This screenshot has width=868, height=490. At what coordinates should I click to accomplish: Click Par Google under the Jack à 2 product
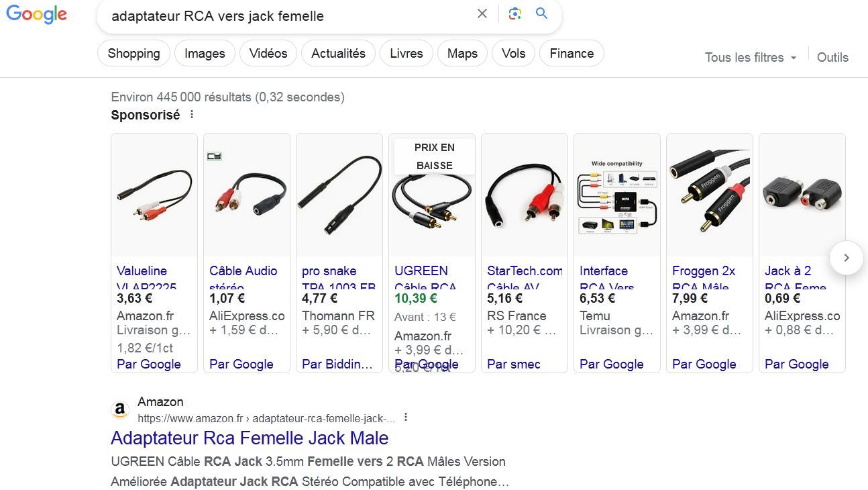click(797, 364)
